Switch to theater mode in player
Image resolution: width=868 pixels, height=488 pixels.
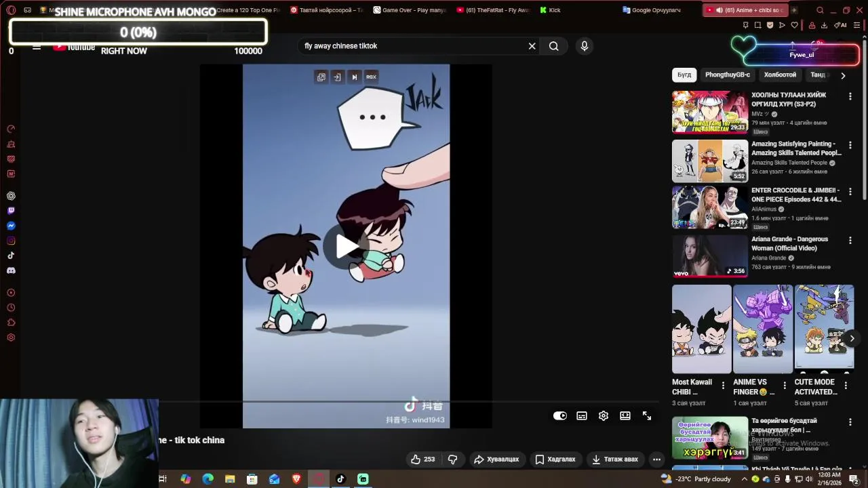[625, 416]
